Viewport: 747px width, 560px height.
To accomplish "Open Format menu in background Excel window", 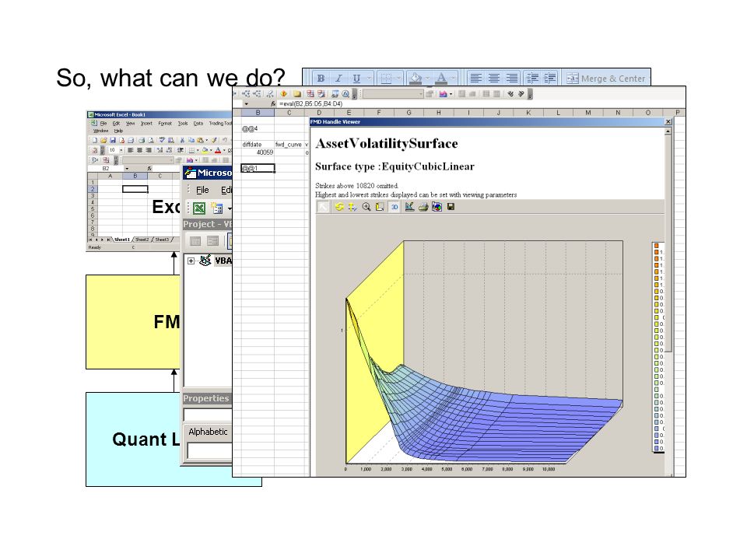I will [165, 124].
